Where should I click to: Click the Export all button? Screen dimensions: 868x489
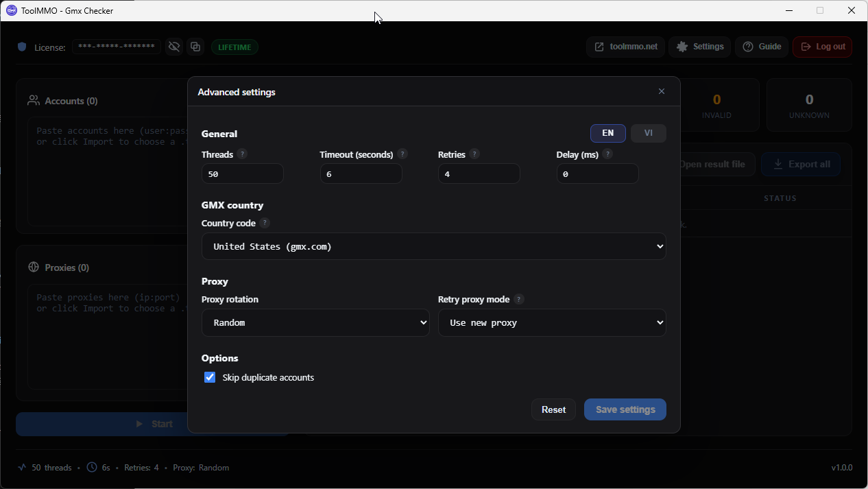point(801,164)
